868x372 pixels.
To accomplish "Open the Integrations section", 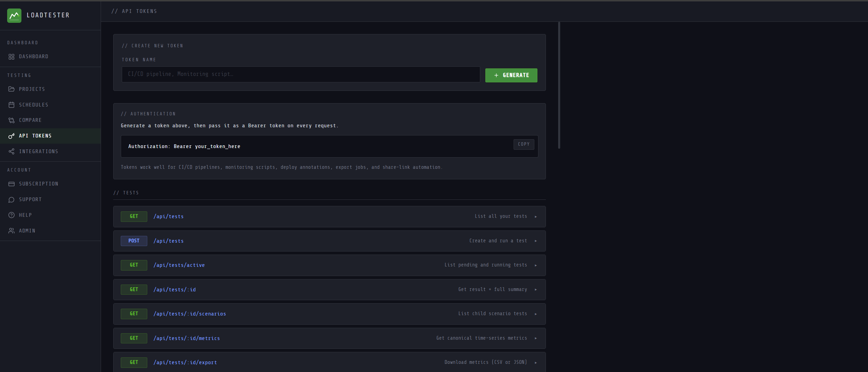I will point(38,151).
